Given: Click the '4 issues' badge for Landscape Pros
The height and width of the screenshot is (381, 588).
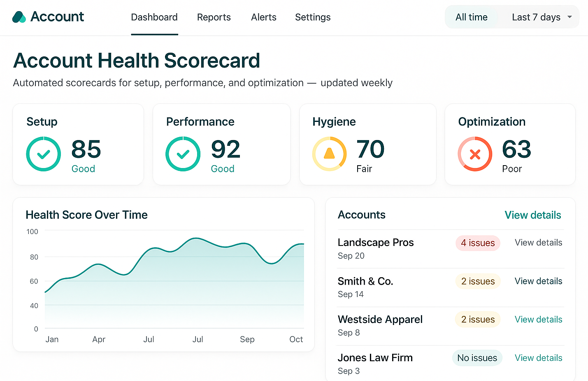Looking at the screenshot, I should (x=478, y=243).
